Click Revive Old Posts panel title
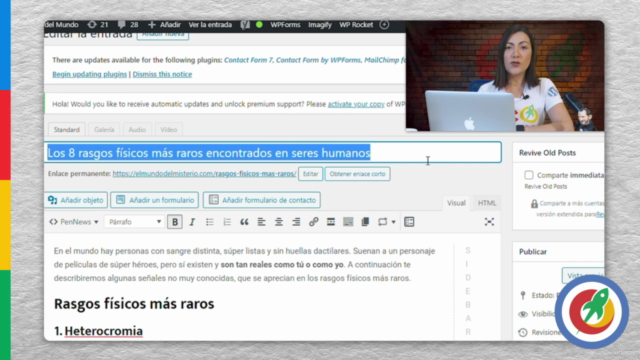Viewport: 640px width, 360px height. (547, 153)
